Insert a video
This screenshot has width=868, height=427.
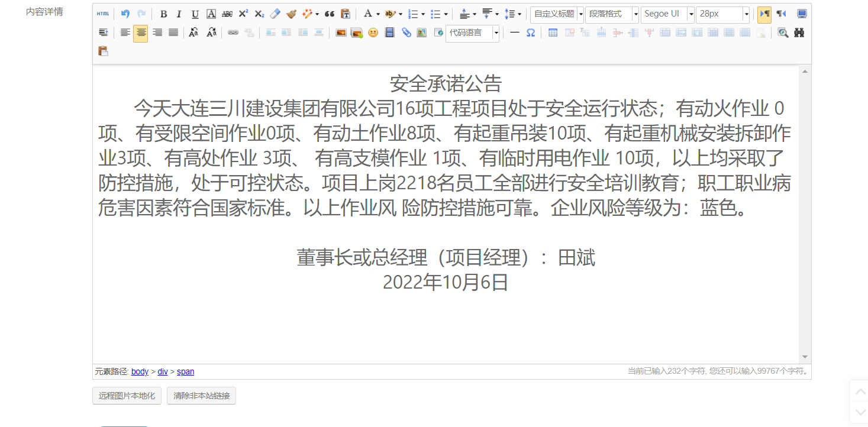[x=389, y=33]
